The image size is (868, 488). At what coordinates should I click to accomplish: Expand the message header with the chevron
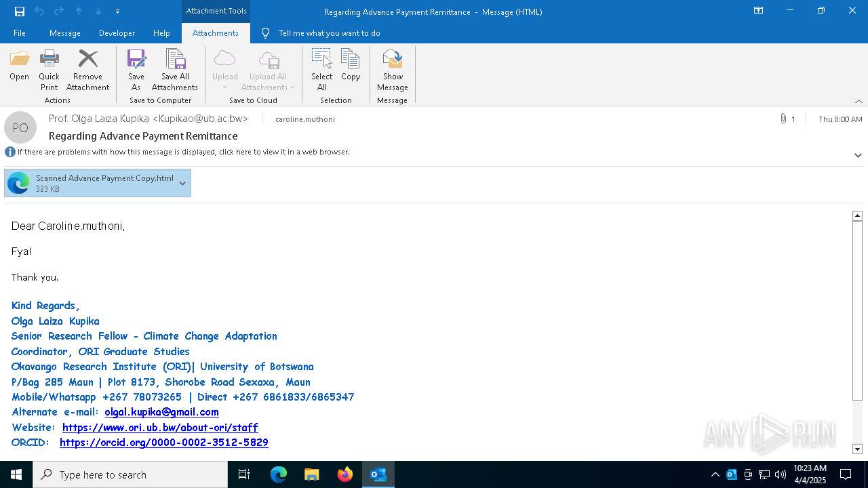(858, 155)
